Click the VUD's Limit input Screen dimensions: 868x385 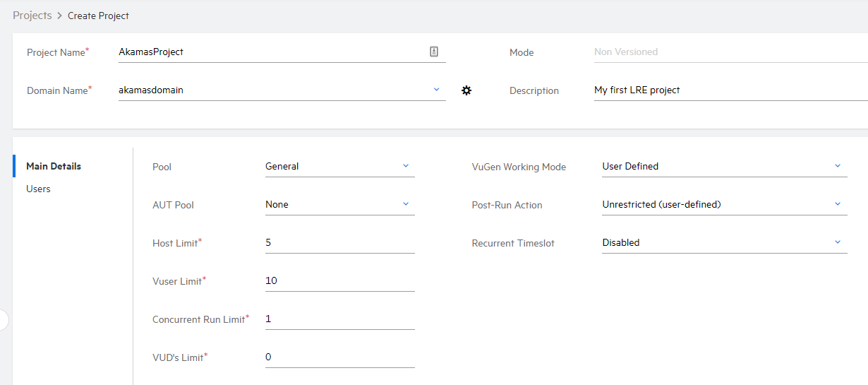click(x=339, y=357)
